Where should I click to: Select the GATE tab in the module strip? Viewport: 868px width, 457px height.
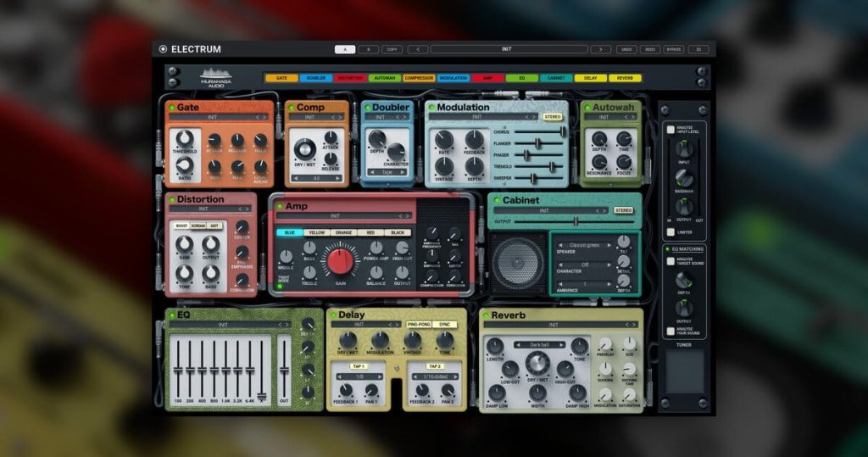(281, 78)
